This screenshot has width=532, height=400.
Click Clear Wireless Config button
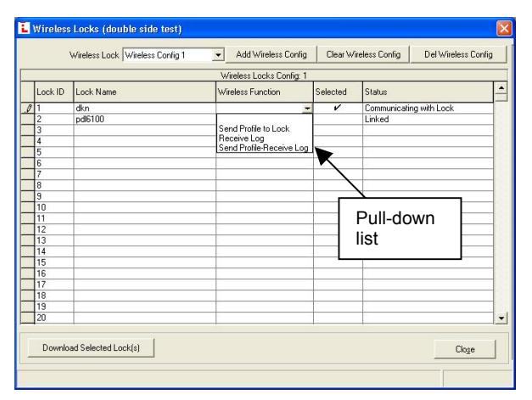click(x=363, y=54)
